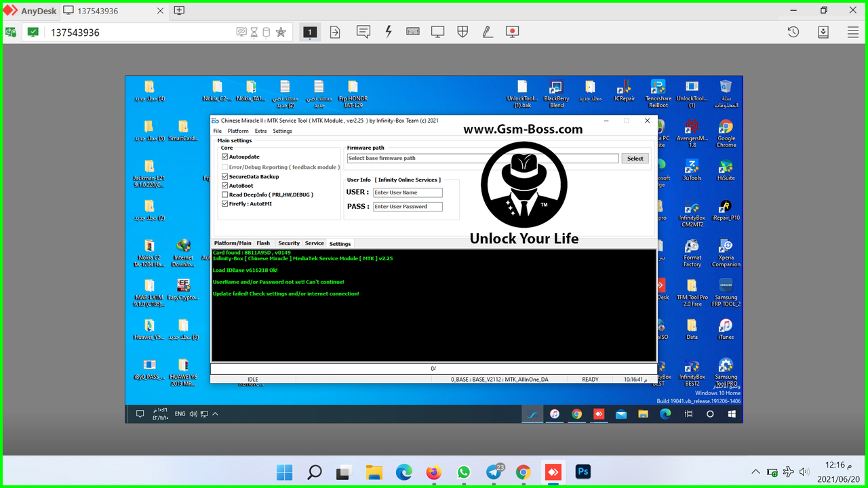The width and height of the screenshot is (868, 488).
Task: Click the 0% progress bar
Action: point(433,369)
